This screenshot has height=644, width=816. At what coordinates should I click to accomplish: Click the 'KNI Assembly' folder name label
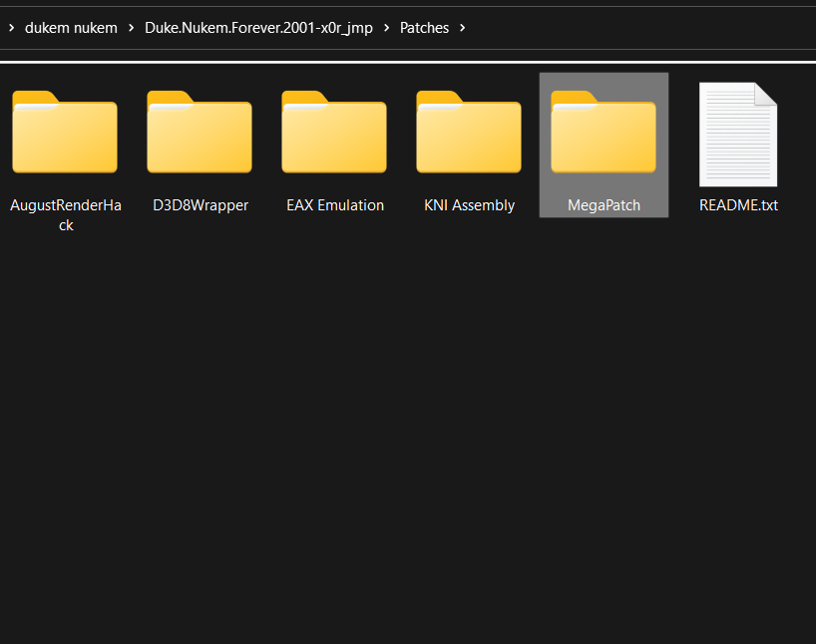pyautogui.click(x=470, y=205)
